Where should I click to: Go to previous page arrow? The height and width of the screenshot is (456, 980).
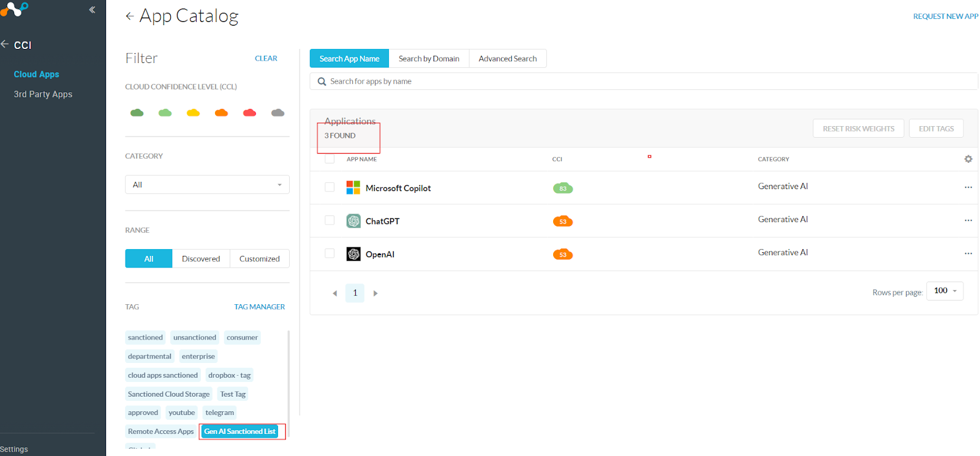click(335, 293)
